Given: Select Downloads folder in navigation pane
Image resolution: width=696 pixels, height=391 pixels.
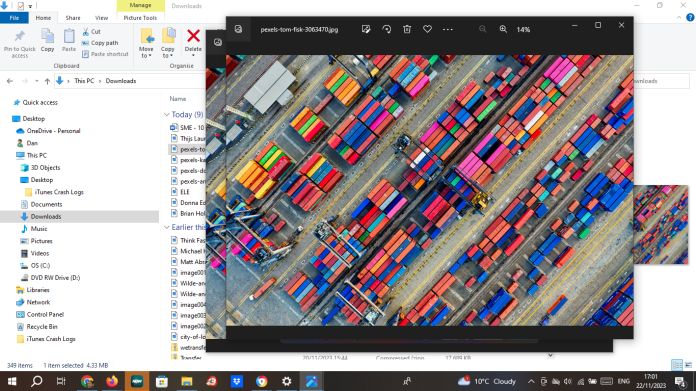Looking at the screenshot, I should click(x=46, y=217).
